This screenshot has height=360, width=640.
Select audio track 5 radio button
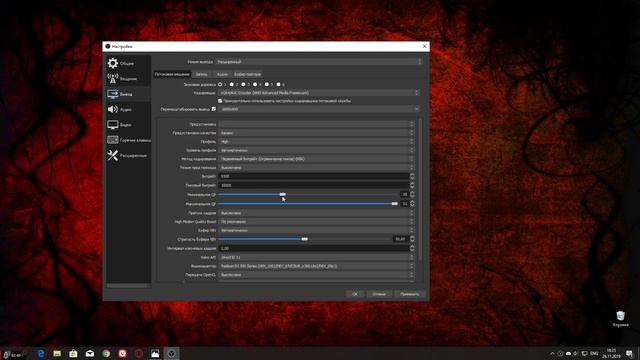[x=267, y=84]
